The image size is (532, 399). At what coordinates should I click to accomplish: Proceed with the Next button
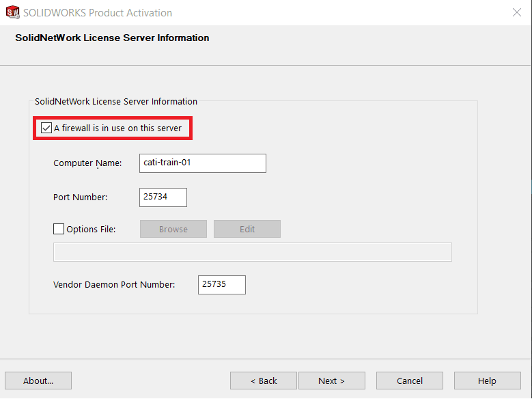pyautogui.click(x=332, y=381)
